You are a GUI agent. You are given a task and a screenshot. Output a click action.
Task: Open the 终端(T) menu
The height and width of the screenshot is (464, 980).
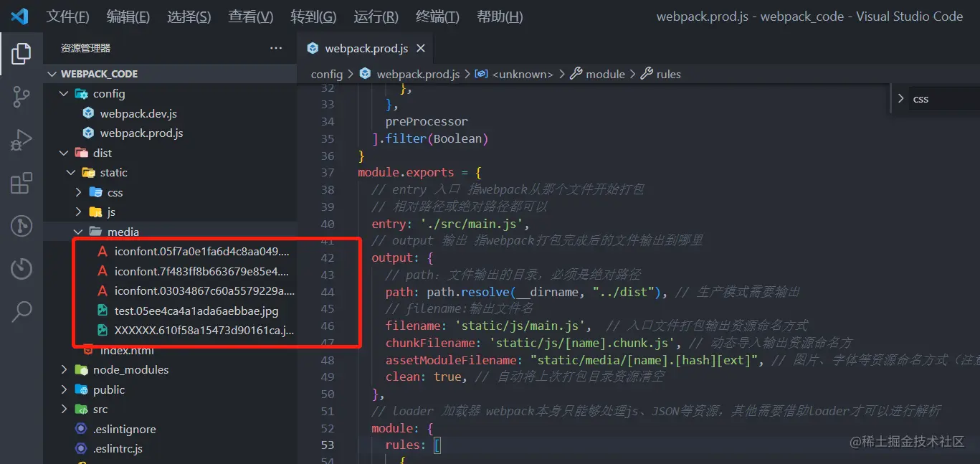point(439,16)
